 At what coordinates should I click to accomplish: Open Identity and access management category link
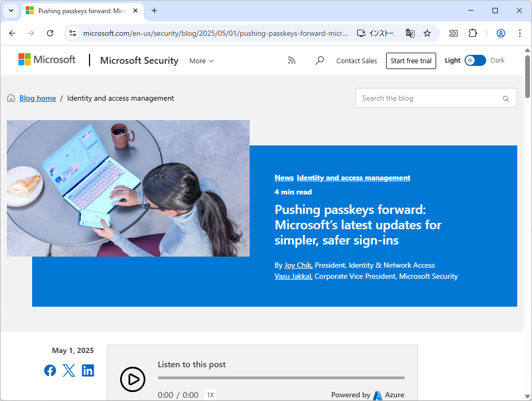click(x=353, y=178)
